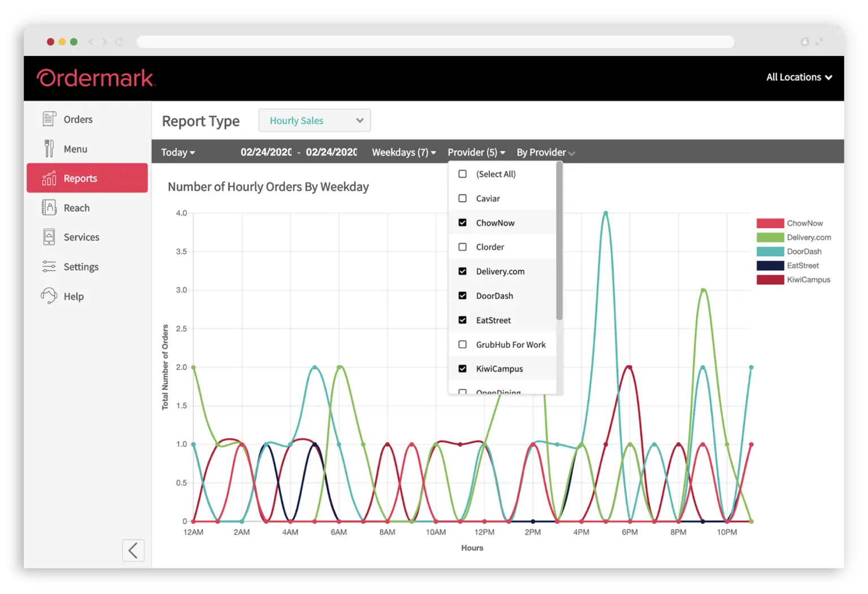Uncheck the EatStreet provider checkbox
Screen dimensions: 868x594
tap(462, 320)
